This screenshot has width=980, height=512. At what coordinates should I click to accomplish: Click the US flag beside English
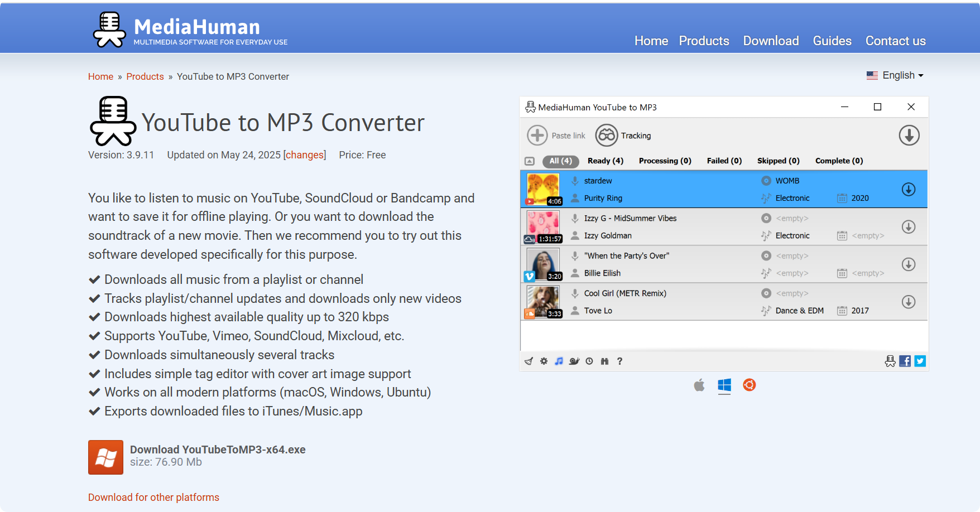pyautogui.click(x=872, y=75)
